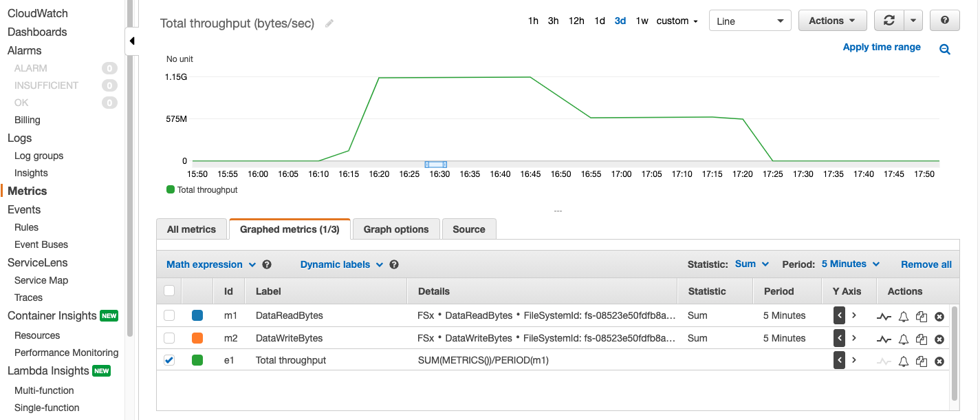Select the 1w time range
Viewport: 980px width, 420px height.
click(642, 21)
